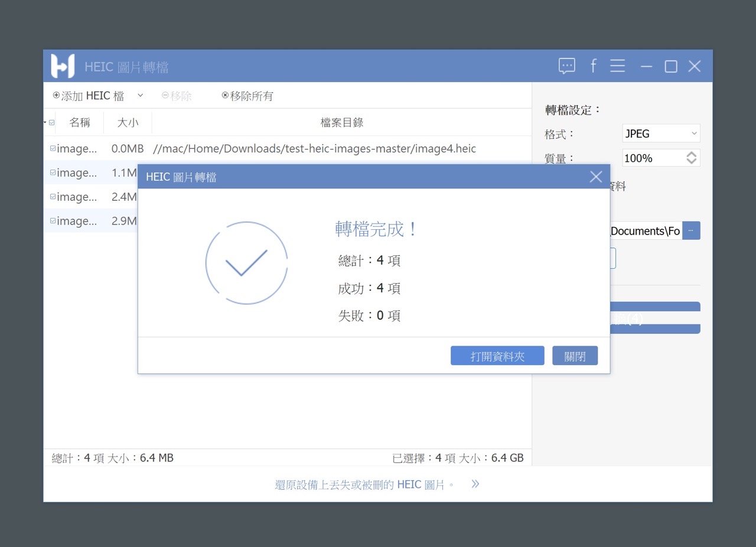This screenshot has width=756, height=547.
Task: Click the 檔案目錄 column header
Action: 342,123
